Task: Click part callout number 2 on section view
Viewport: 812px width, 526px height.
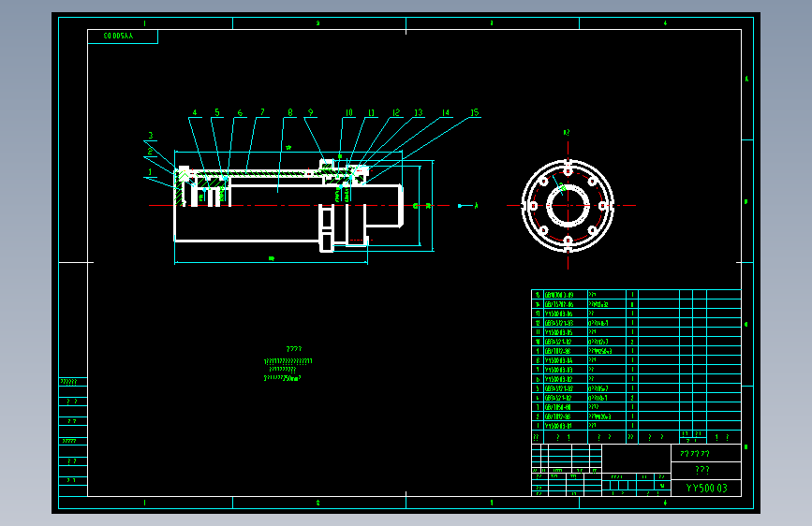Action: [x=150, y=152]
